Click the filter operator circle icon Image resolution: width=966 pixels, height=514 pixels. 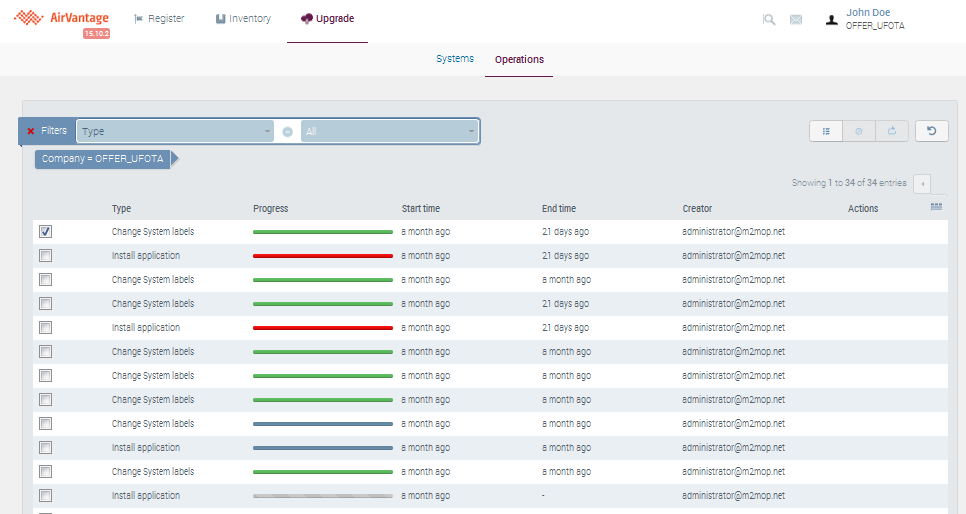point(287,132)
